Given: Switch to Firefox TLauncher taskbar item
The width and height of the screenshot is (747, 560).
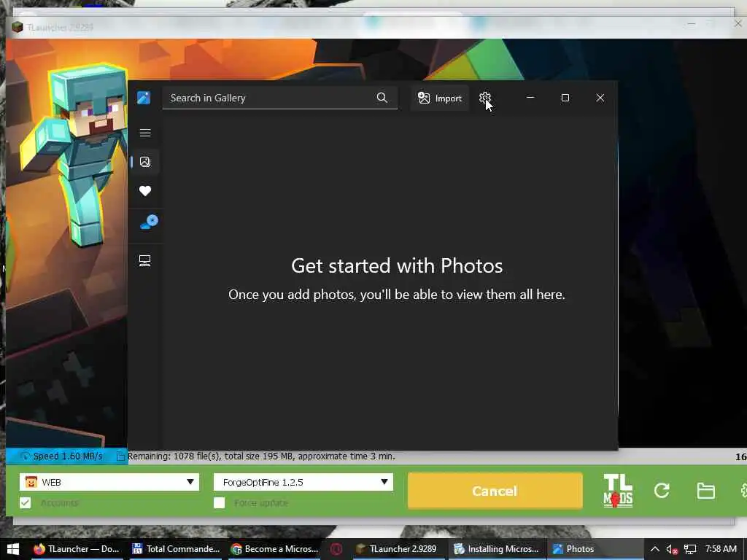Looking at the screenshot, I should tap(76, 549).
